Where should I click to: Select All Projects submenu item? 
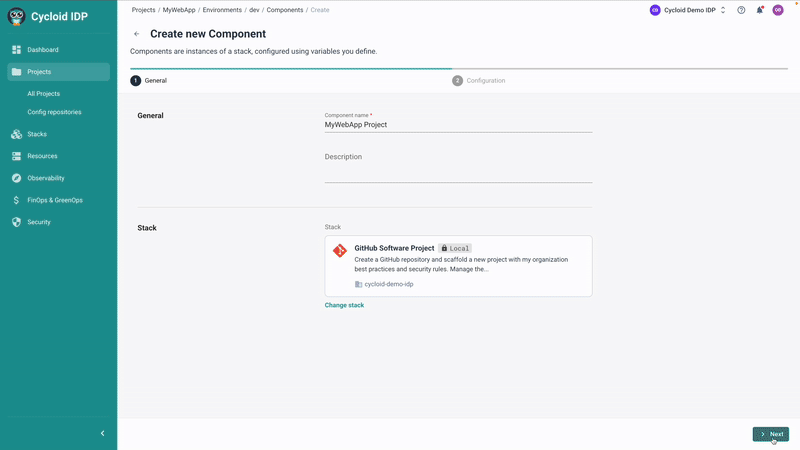pyautogui.click(x=43, y=94)
